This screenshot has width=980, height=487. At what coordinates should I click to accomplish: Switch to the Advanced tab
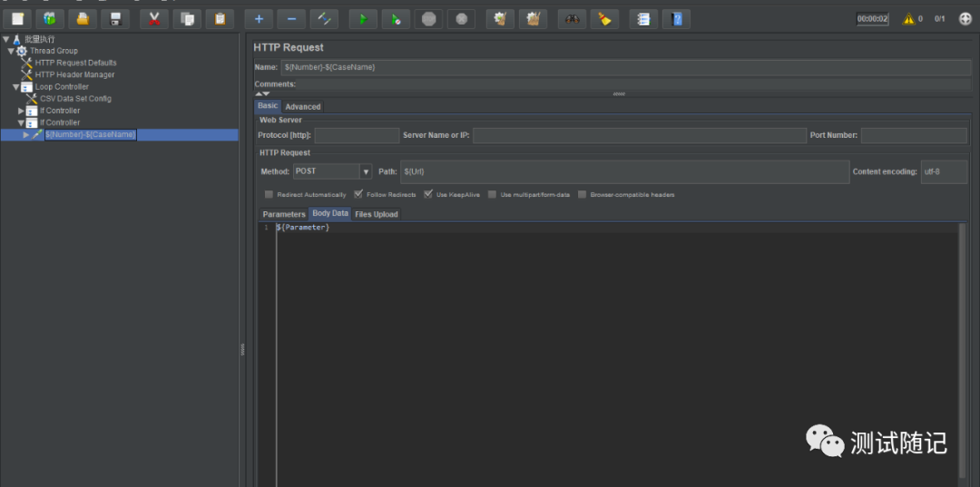coord(302,107)
